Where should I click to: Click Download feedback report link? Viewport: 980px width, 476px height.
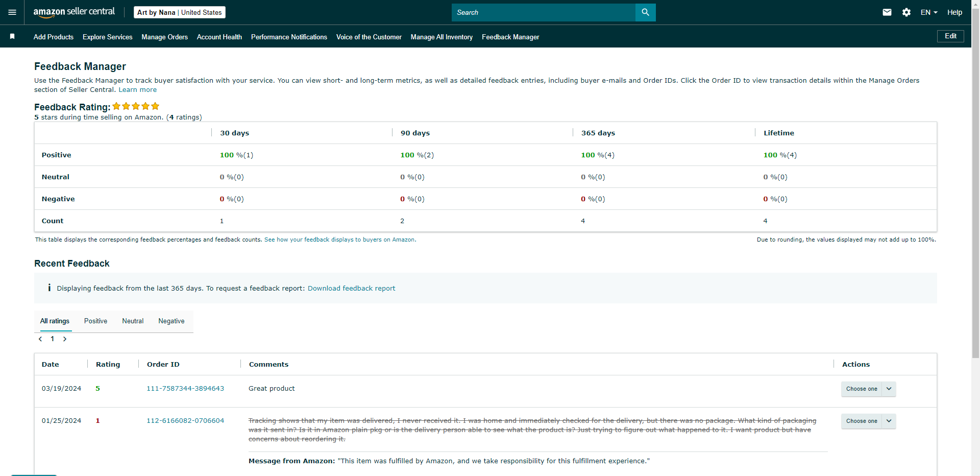pos(352,289)
